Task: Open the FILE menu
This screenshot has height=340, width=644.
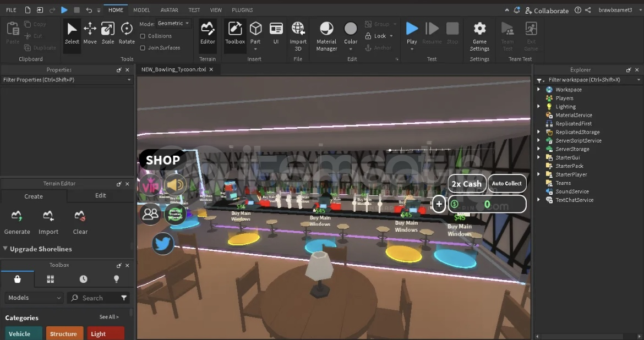Action: pyautogui.click(x=11, y=10)
